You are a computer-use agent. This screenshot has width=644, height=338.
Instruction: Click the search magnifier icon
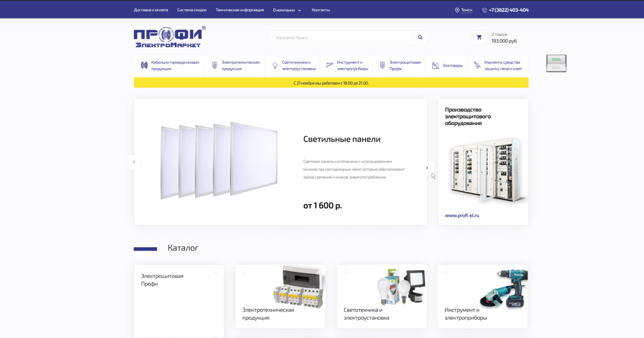click(420, 38)
